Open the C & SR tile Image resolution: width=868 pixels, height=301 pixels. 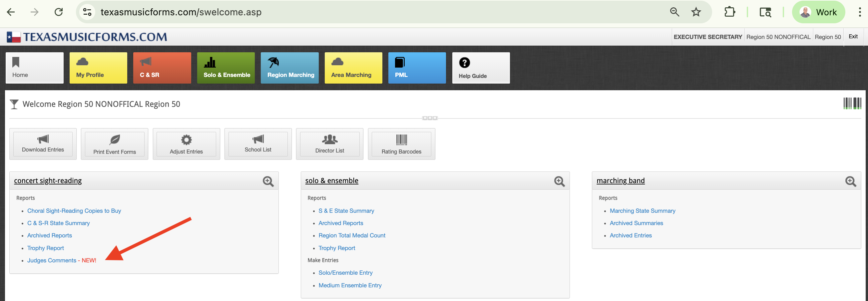[162, 68]
